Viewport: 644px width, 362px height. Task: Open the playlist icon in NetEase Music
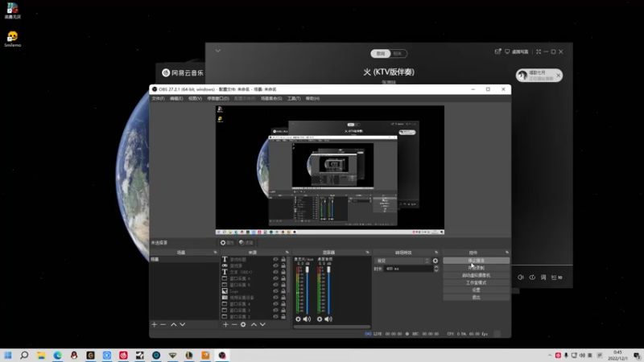pos(556,278)
